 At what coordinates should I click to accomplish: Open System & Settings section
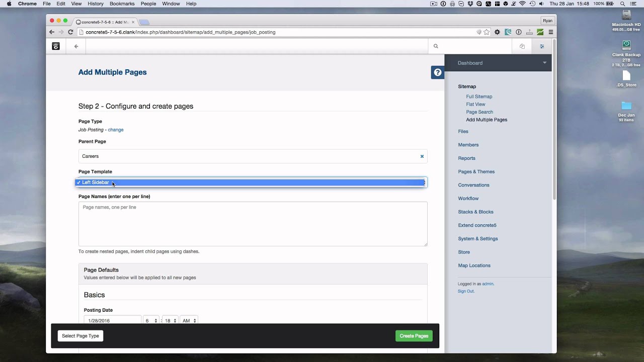coord(478,239)
